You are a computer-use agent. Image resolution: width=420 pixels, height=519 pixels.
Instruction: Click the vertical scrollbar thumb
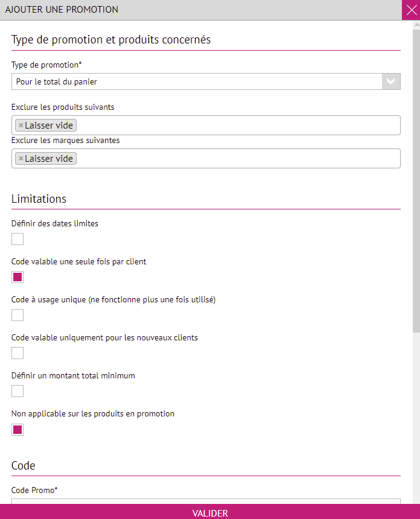[416, 181]
